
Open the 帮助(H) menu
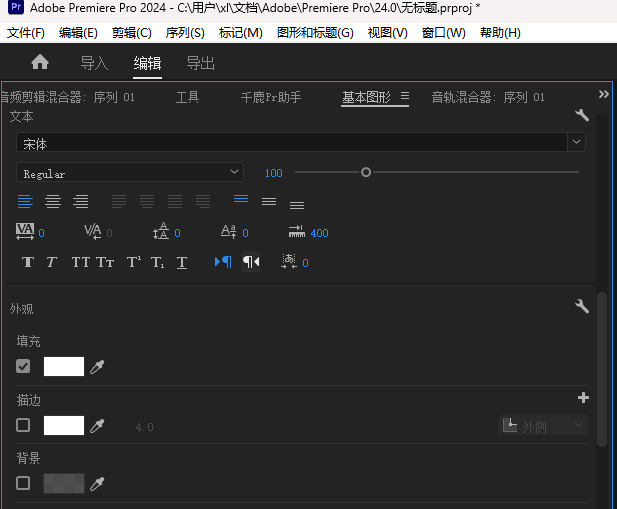pos(500,33)
